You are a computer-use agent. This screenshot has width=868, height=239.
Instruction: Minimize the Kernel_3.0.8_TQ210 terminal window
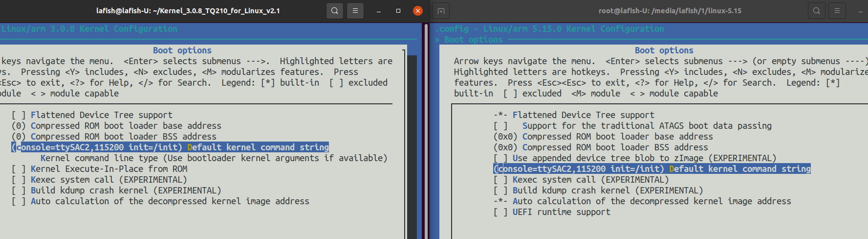[x=379, y=11]
